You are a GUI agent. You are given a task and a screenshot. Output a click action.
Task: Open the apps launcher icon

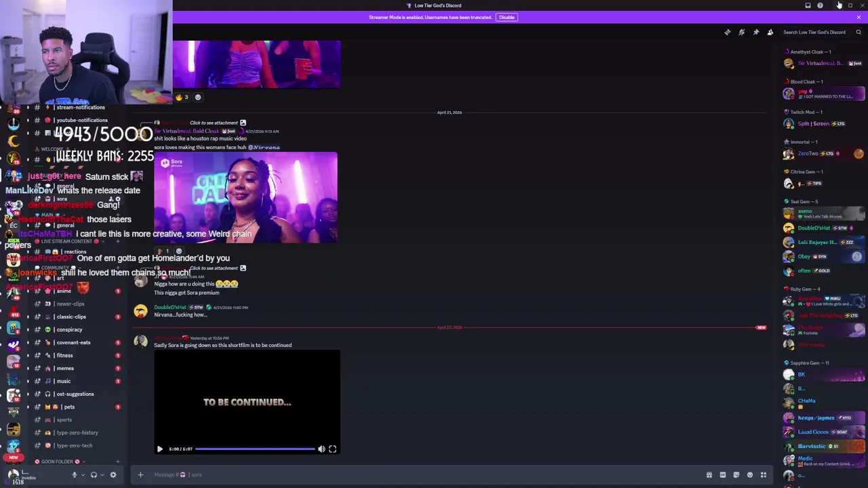pyautogui.click(x=764, y=474)
